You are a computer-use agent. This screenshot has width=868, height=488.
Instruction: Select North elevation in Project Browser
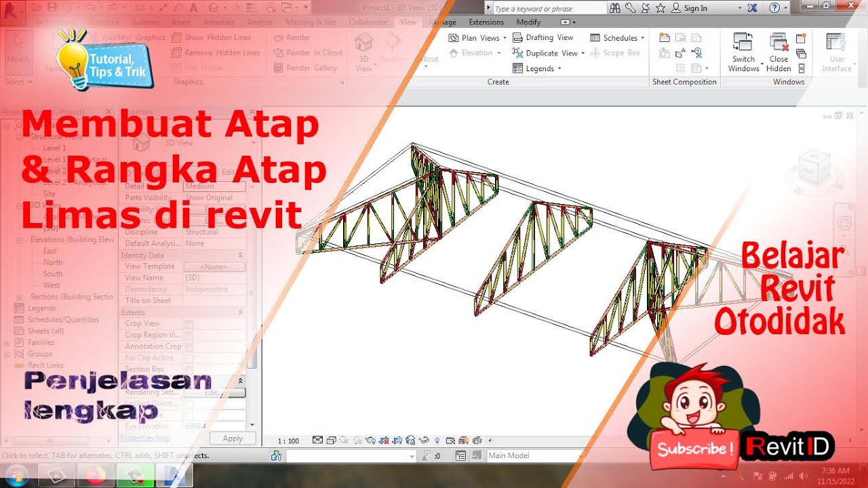coord(53,262)
